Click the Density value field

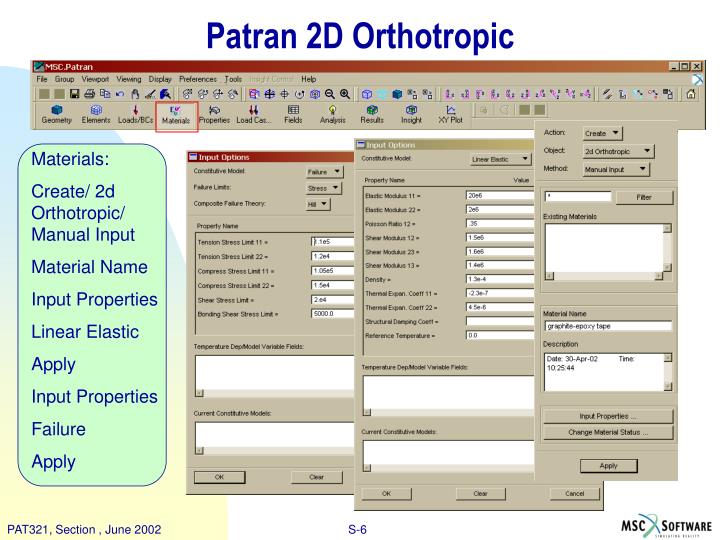click(500, 279)
